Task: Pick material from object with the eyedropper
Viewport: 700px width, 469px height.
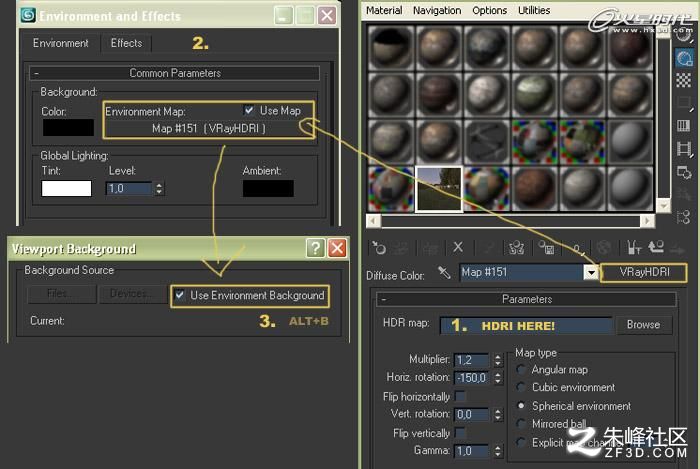Action: 444,272
